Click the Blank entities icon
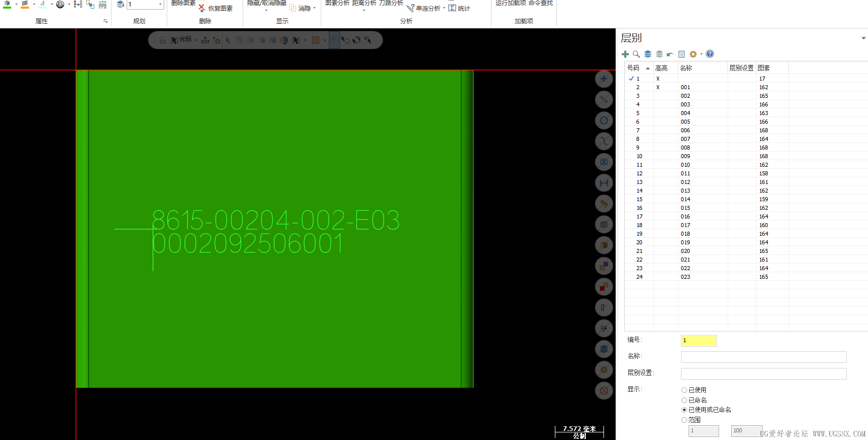The image size is (868, 440). (x=293, y=8)
